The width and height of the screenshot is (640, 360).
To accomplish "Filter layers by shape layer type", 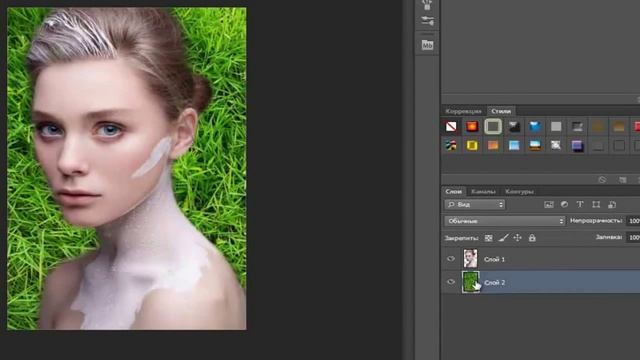I will (596, 204).
